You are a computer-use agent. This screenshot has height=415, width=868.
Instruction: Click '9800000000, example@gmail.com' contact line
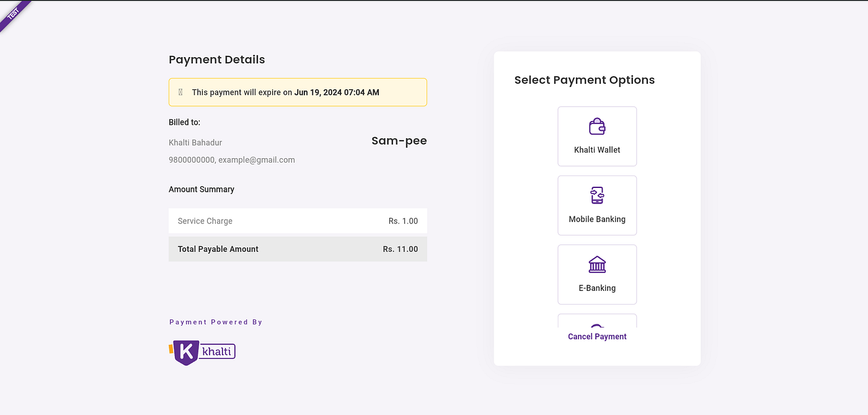pyautogui.click(x=232, y=160)
